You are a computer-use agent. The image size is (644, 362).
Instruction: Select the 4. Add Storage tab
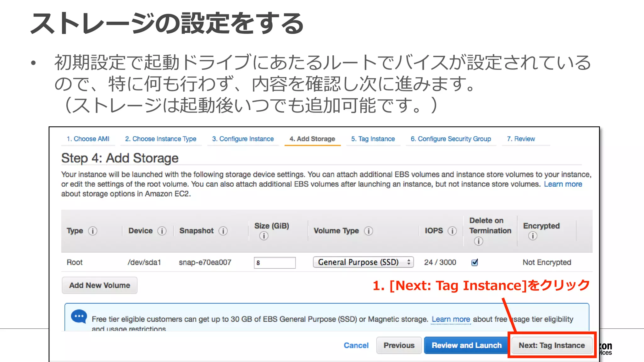coord(312,139)
